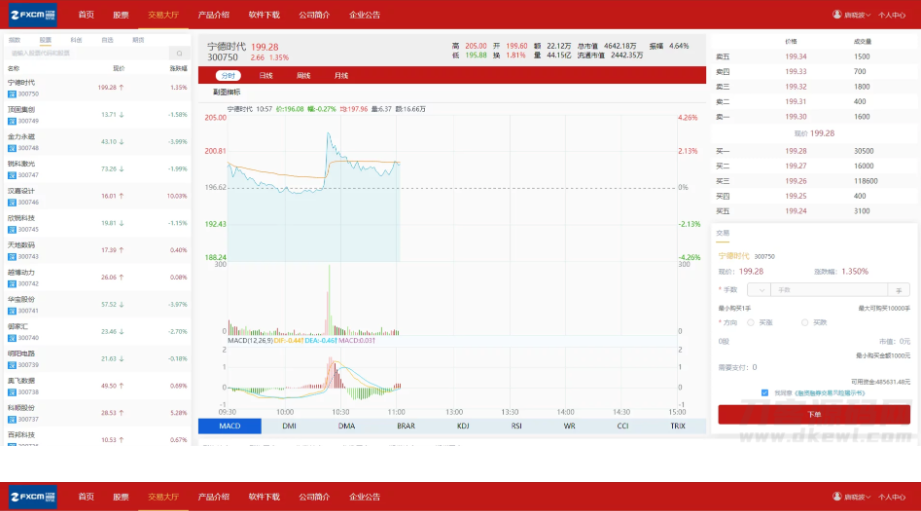
Task: Click the 手 unit button beside the lots field
Action: [899, 290]
